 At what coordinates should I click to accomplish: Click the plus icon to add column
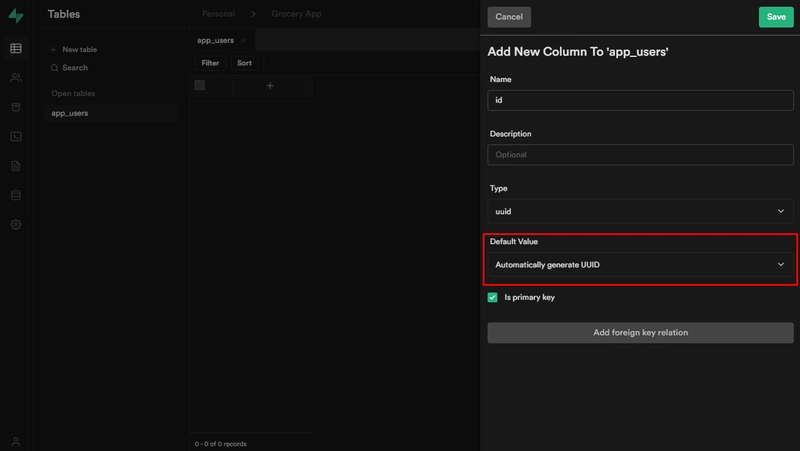(x=270, y=86)
